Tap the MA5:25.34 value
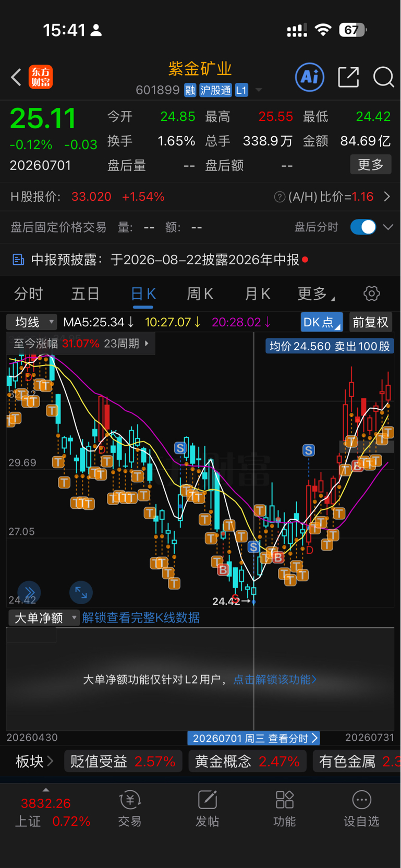The image size is (401, 868). [98, 322]
